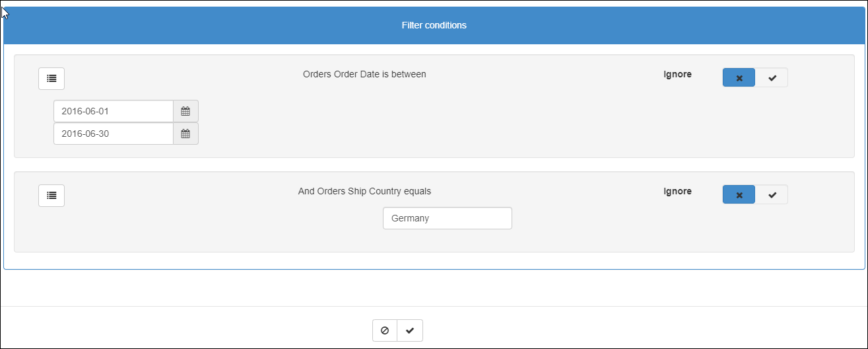Open calendar picker for 2016-06-30 date
The height and width of the screenshot is (349, 868).
click(x=185, y=134)
